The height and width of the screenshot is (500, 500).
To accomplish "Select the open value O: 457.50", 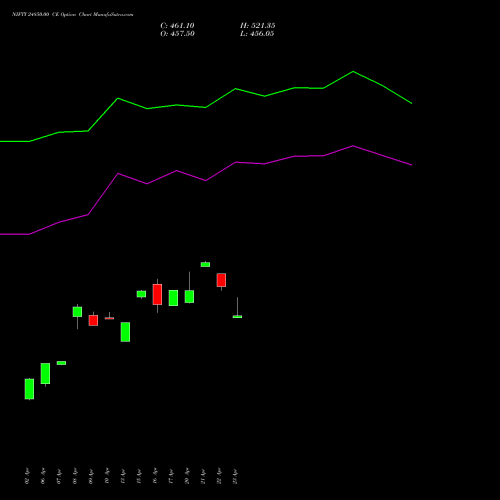I will pyautogui.click(x=177, y=34).
